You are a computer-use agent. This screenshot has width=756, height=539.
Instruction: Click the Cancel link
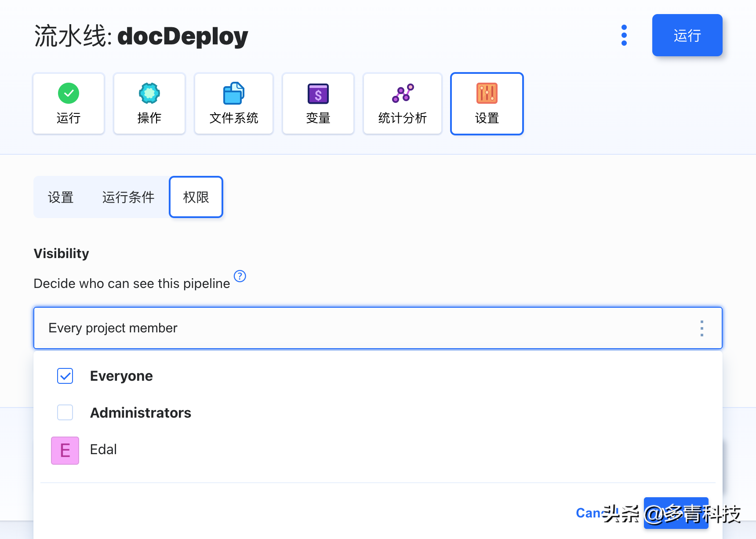(591, 513)
